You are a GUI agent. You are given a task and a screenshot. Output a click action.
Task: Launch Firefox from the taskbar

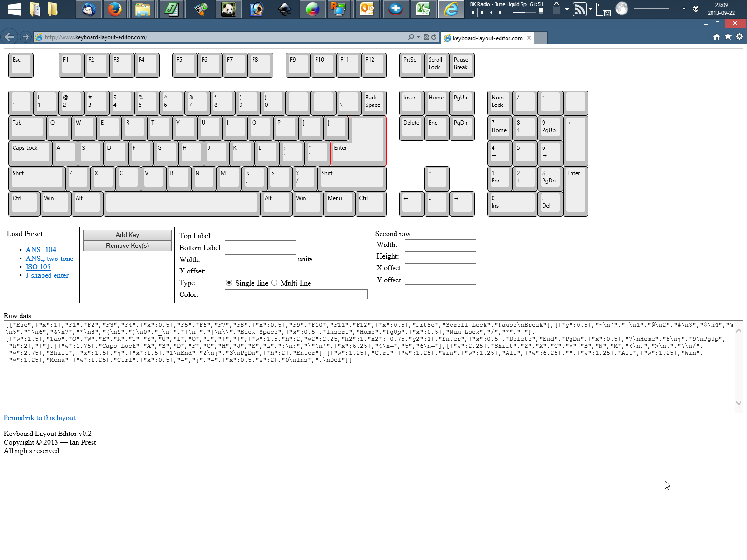[x=114, y=9]
